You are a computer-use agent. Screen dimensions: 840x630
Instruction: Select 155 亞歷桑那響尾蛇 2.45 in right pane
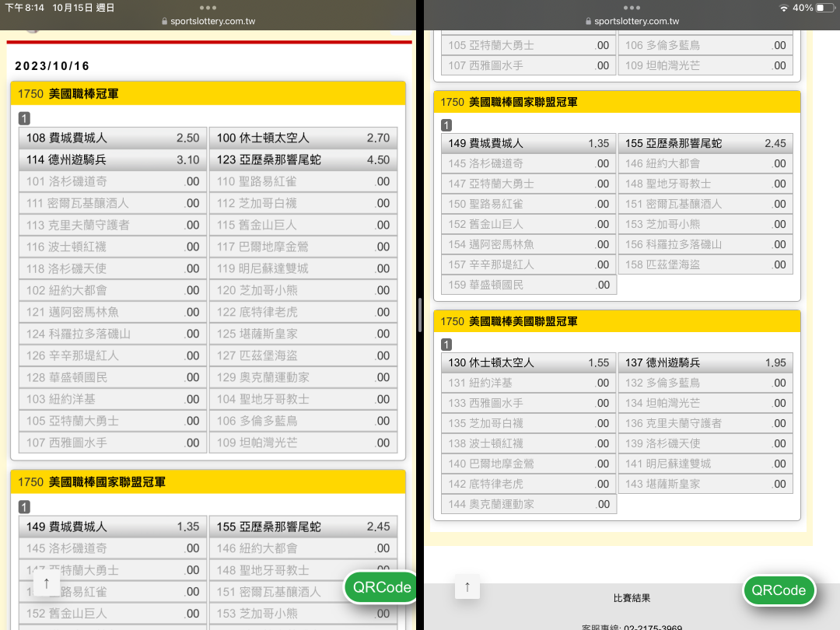[705, 143]
